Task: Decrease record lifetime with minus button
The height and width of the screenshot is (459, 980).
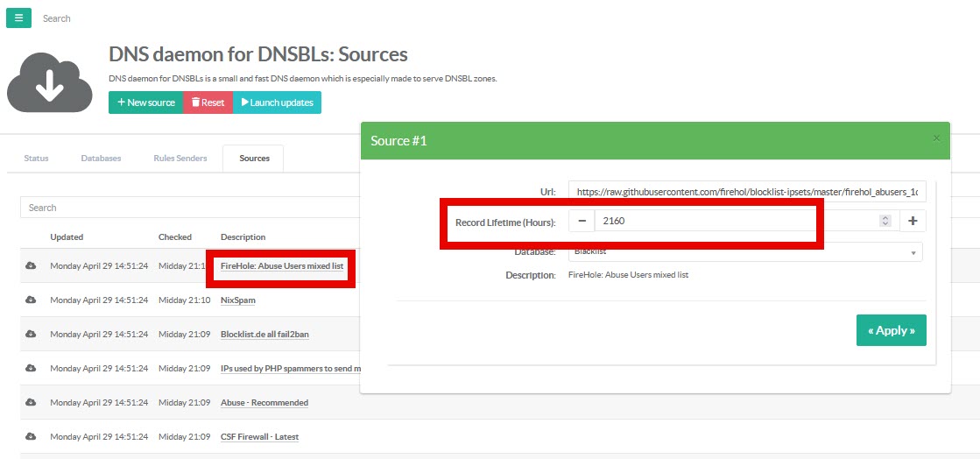Action: (x=582, y=221)
